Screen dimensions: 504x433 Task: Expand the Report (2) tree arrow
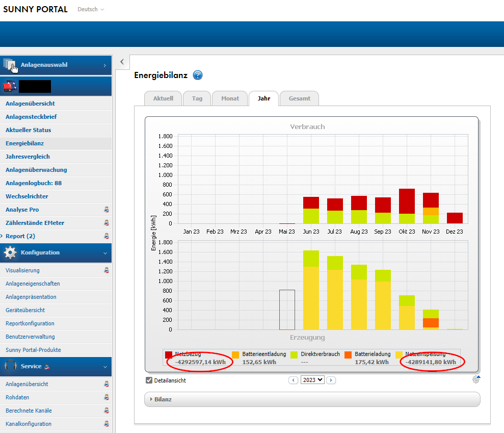(2, 236)
